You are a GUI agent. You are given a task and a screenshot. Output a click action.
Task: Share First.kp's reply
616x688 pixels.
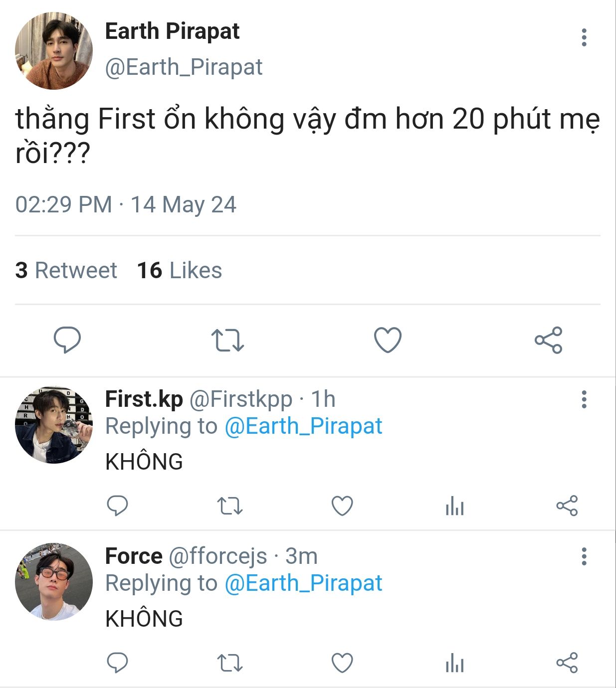pyautogui.click(x=567, y=506)
